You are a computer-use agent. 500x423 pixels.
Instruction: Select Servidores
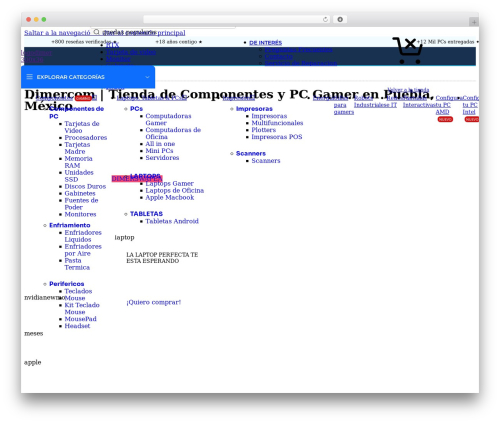[x=162, y=158]
